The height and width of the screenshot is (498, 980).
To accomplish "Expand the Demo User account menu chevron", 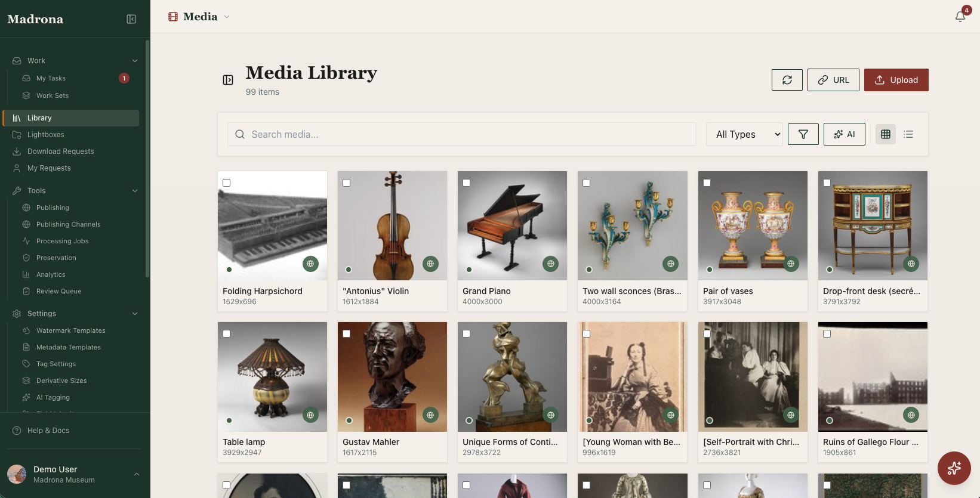I will [137, 474].
